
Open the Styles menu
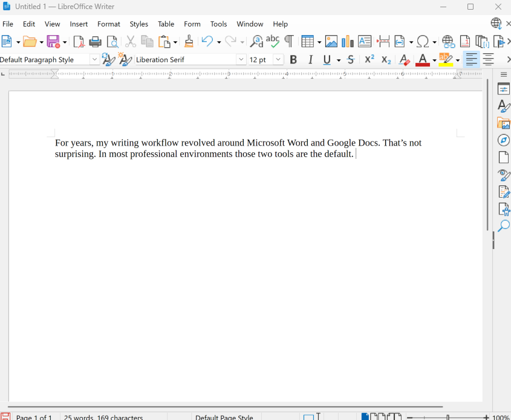tap(139, 24)
